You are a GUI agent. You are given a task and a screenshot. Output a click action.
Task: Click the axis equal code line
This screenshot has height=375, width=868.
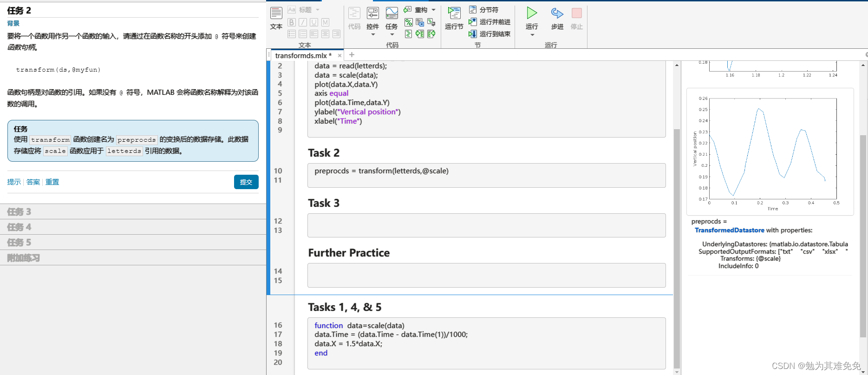click(x=331, y=93)
